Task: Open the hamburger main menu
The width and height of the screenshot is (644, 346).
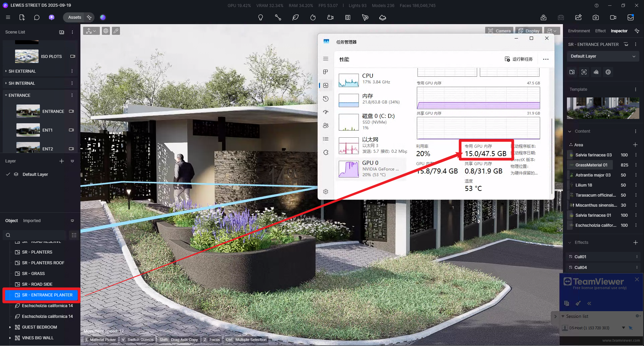Action: (8, 17)
